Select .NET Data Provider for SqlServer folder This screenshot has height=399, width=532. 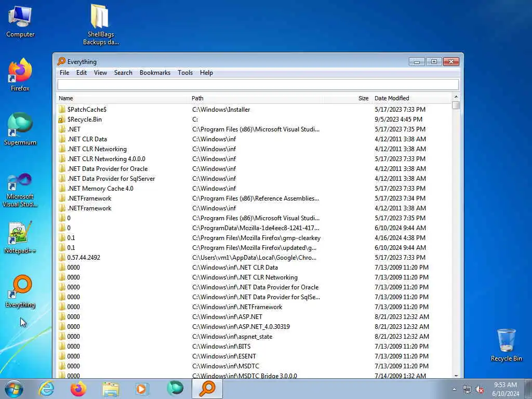255,179
